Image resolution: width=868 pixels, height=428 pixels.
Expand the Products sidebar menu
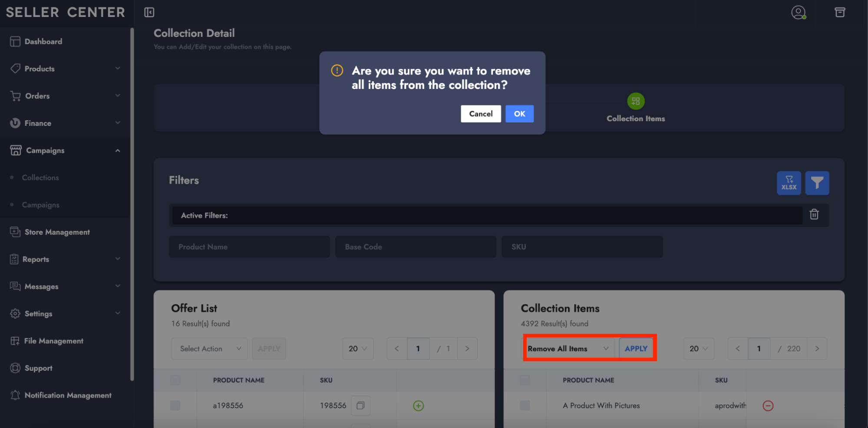pos(65,69)
